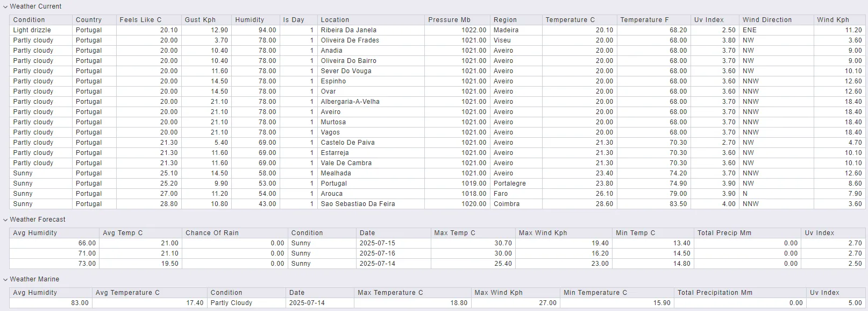This screenshot has width=868, height=311.
Task: Select the Sao Sebastiao Da Feira location cell
Action: pos(371,204)
